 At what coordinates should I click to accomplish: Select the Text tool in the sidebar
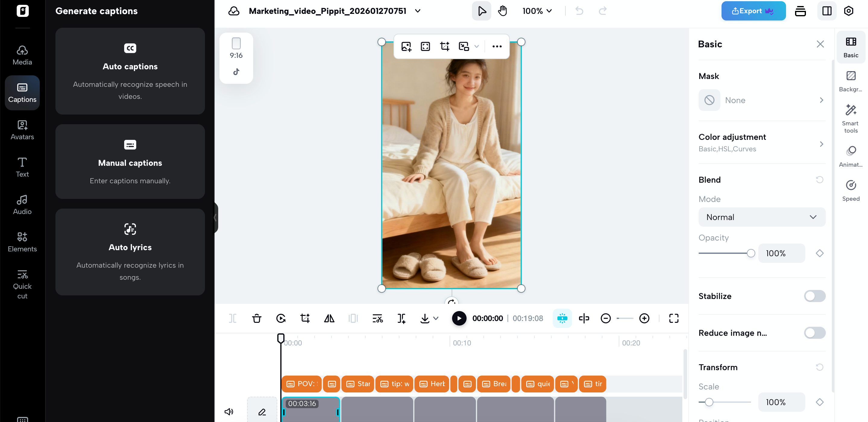coord(22,167)
